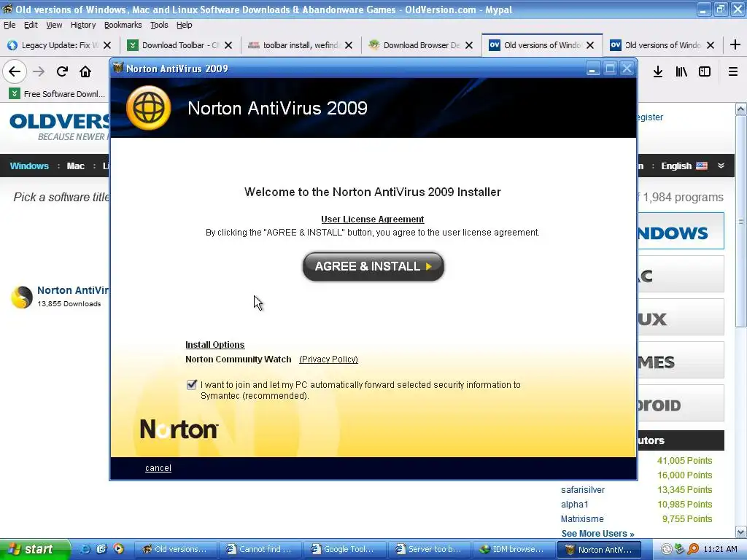Click the Windows nav link on page
Screen dimensions: 747x560
(29, 166)
